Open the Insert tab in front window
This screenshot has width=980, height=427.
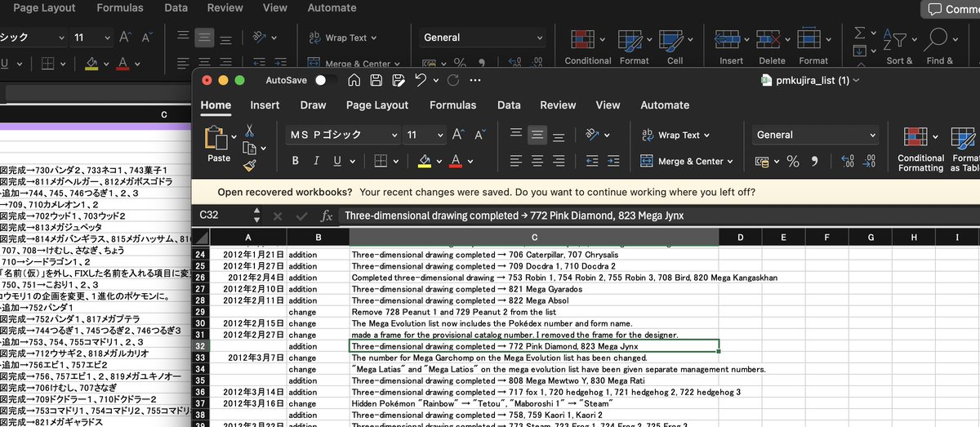click(265, 105)
